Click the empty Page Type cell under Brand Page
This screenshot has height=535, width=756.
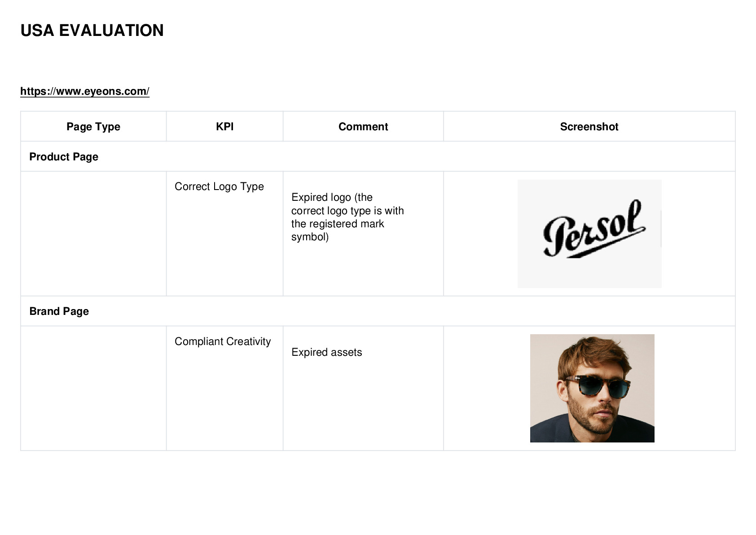[x=93, y=388]
